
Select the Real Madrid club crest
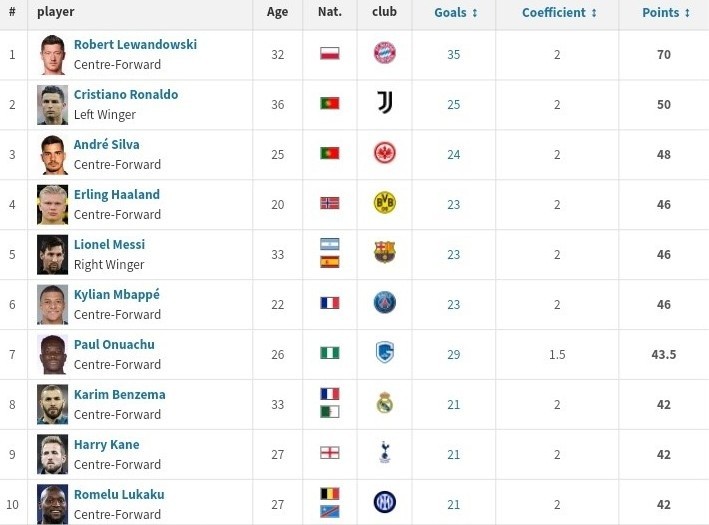(x=385, y=403)
